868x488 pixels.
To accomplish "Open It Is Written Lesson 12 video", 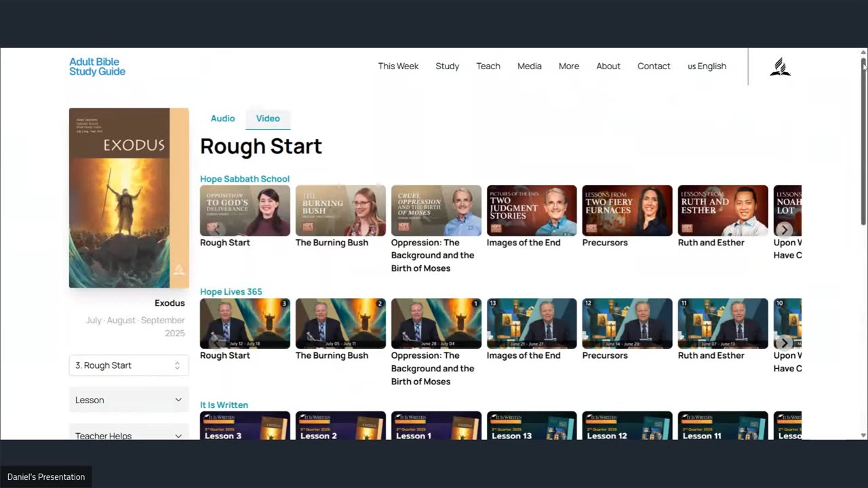I will (627, 426).
